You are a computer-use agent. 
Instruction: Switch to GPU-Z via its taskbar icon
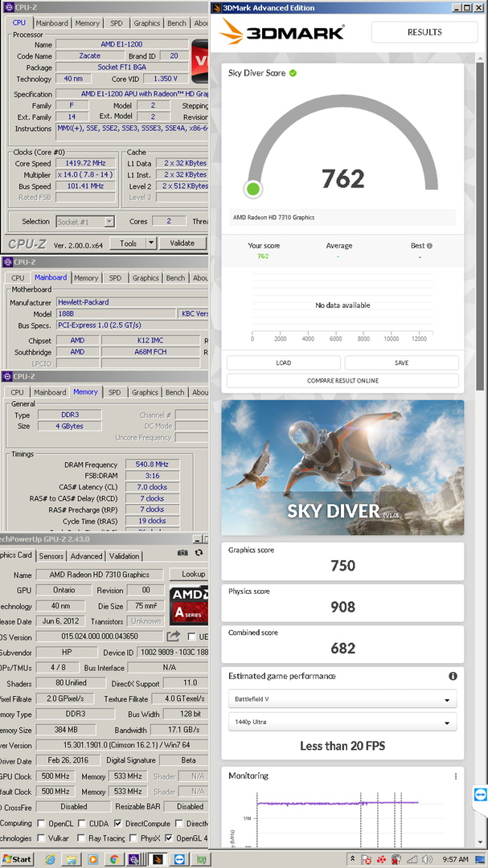(201, 860)
